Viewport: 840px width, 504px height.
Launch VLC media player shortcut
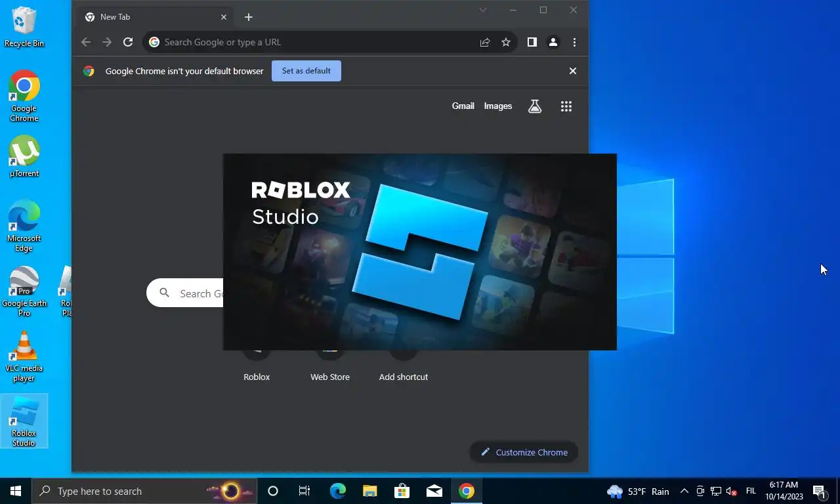coord(24,356)
